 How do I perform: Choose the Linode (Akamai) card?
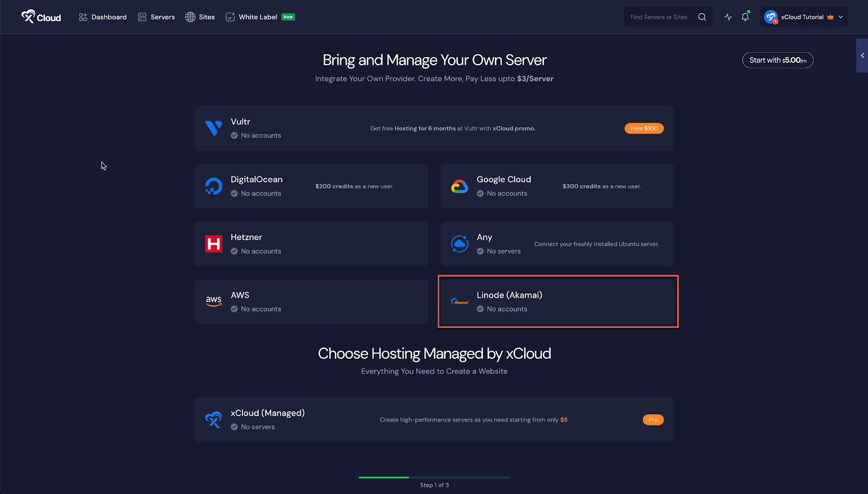pyautogui.click(x=558, y=302)
